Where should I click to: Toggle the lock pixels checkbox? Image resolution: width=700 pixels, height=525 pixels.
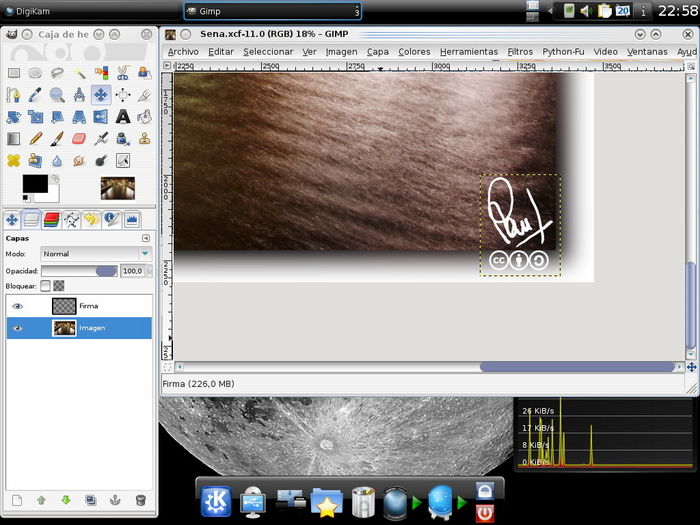(x=45, y=286)
